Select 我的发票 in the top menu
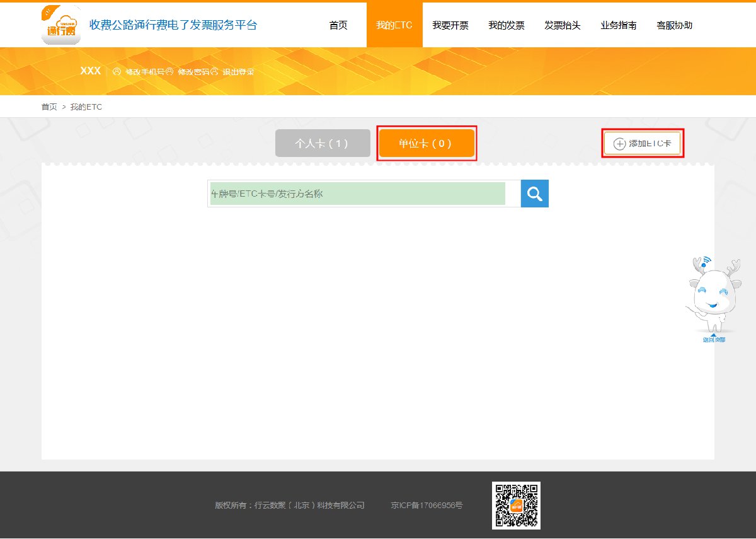The height and width of the screenshot is (539, 756). coord(507,25)
